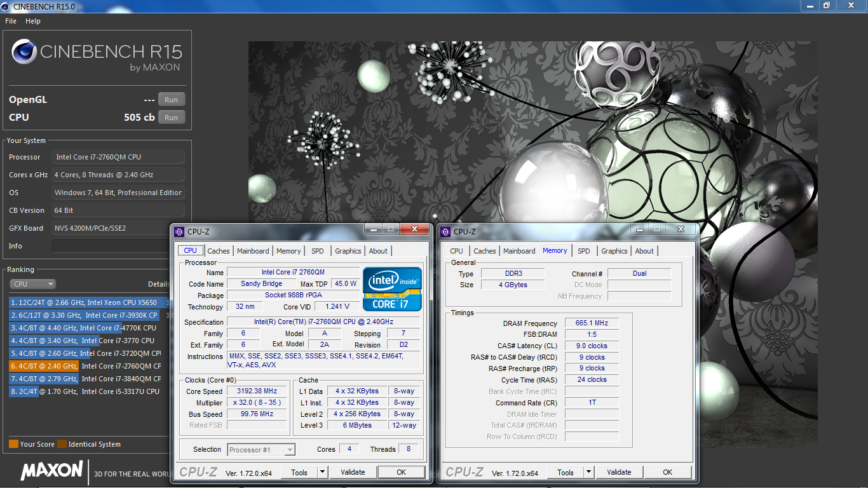The height and width of the screenshot is (488, 868).
Task: Switch to Graphics tab in left CPU-Z window
Action: point(348,251)
